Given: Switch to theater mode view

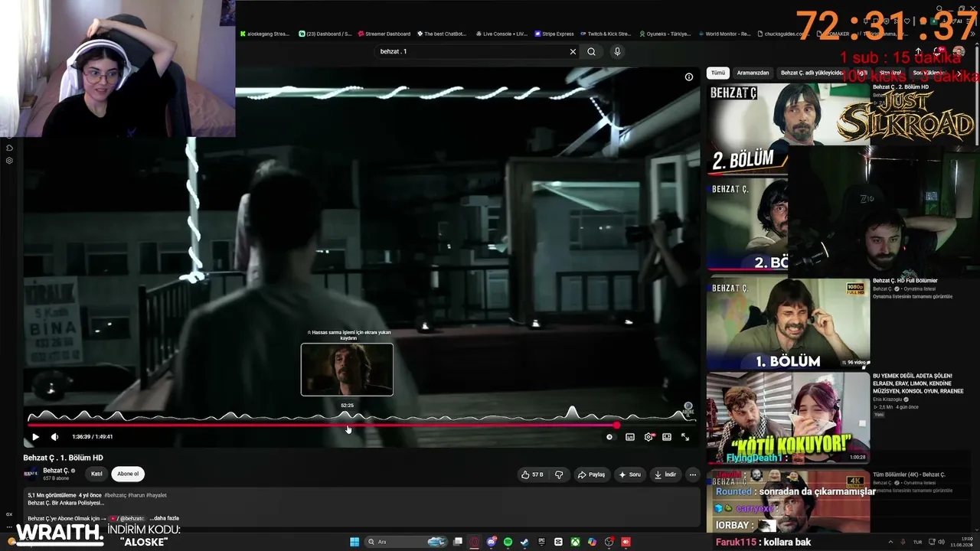Looking at the screenshot, I should [x=667, y=437].
